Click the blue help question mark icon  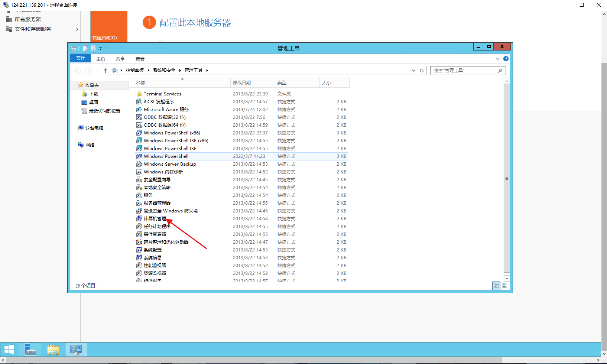[x=506, y=59]
